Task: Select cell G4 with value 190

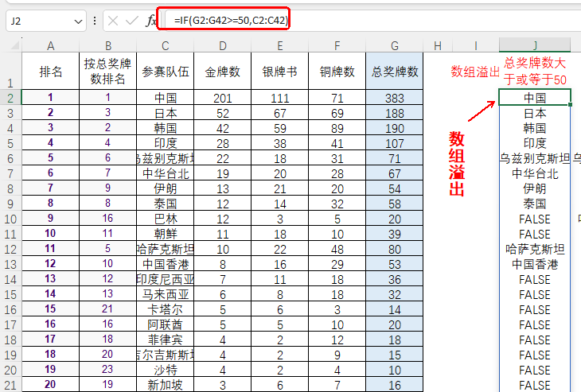Action: [394, 128]
